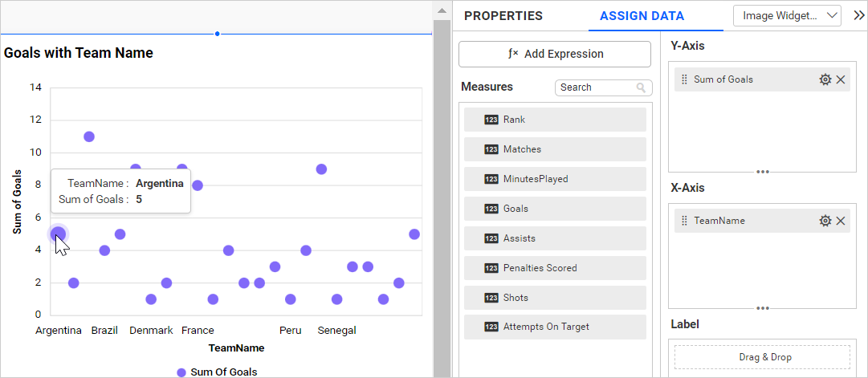Remove Sum of Goals from Y-Axis
Viewport: 868px width, 378px height.
[x=841, y=79]
